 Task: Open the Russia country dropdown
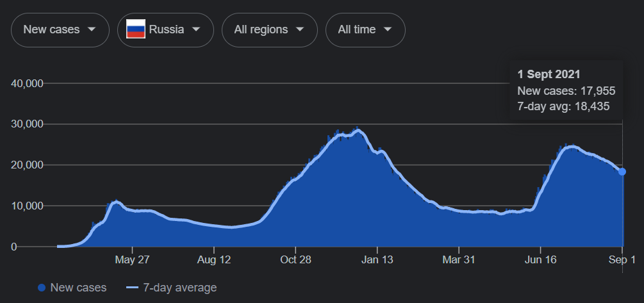coord(165,29)
